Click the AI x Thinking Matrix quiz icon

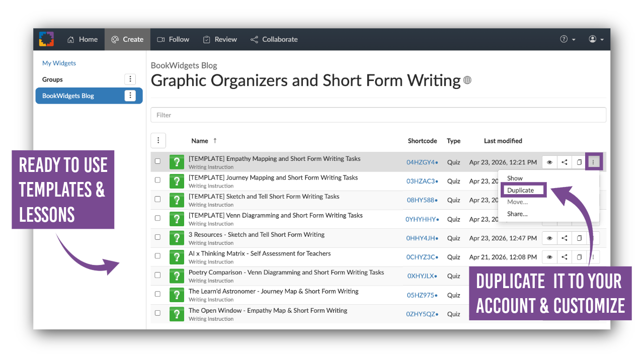(177, 257)
